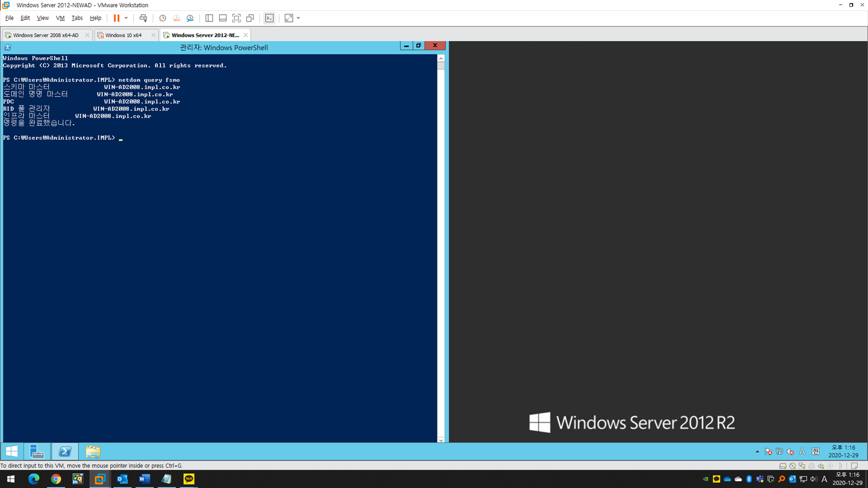Viewport: 868px width, 488px height.
Task: Close the Windows 10 x64 tab
Action: coord(153,35)
